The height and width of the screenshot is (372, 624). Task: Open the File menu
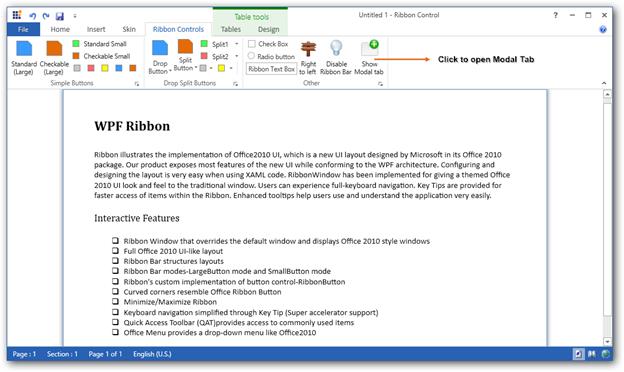click(x=23, y=29)
